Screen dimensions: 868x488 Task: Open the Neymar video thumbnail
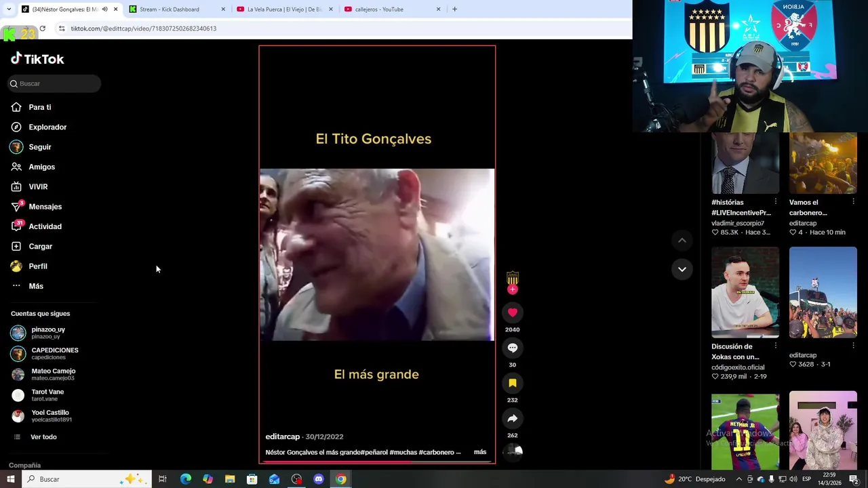(745, 431)
